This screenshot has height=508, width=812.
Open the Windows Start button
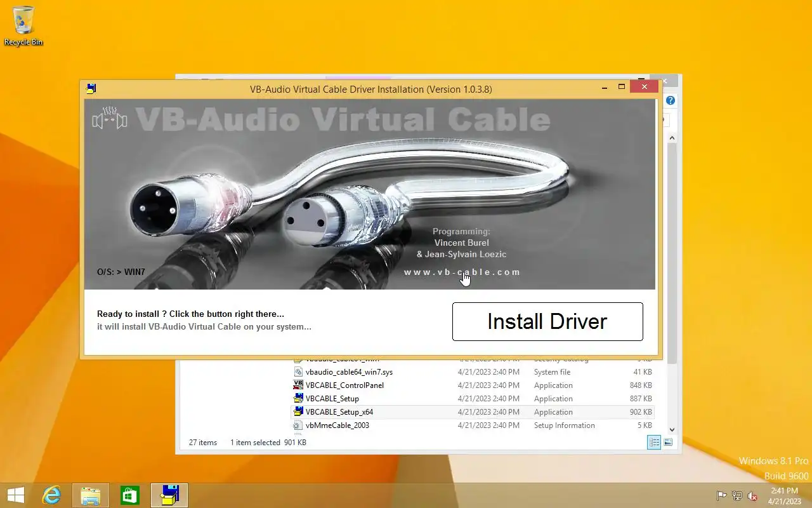15,495
